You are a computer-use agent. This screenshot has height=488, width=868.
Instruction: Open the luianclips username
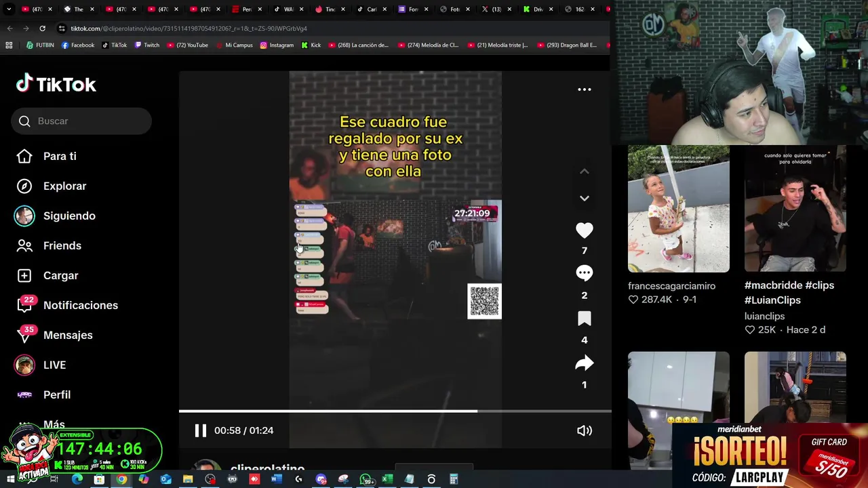tap(764, 316)
